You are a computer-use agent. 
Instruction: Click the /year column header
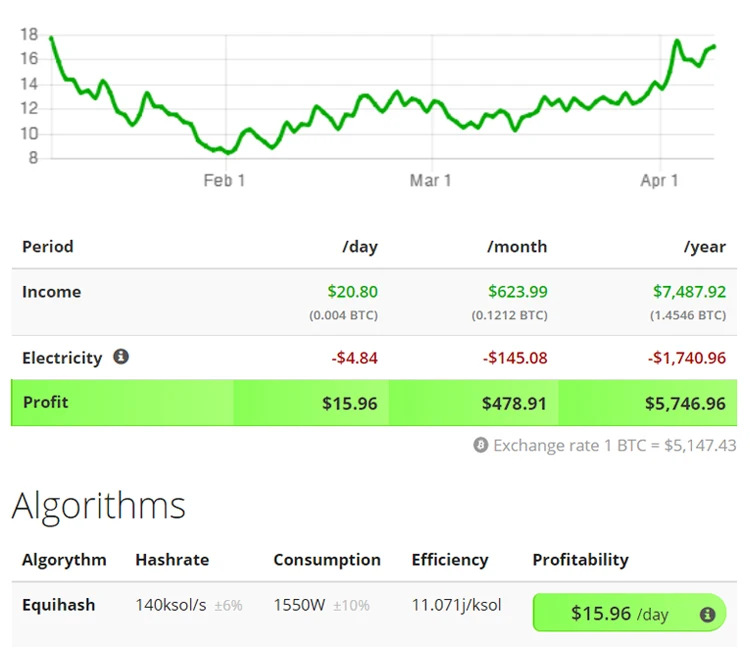704,247
